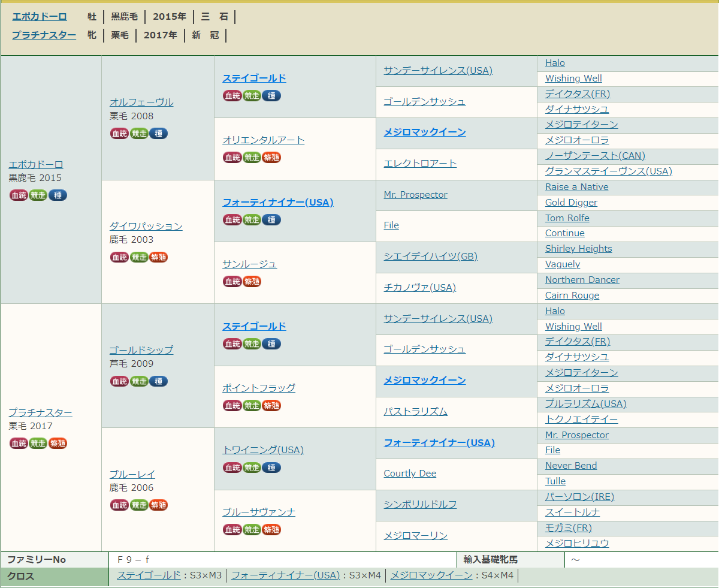Click 種 badge under トワイニング(USA)

(271, 467)
